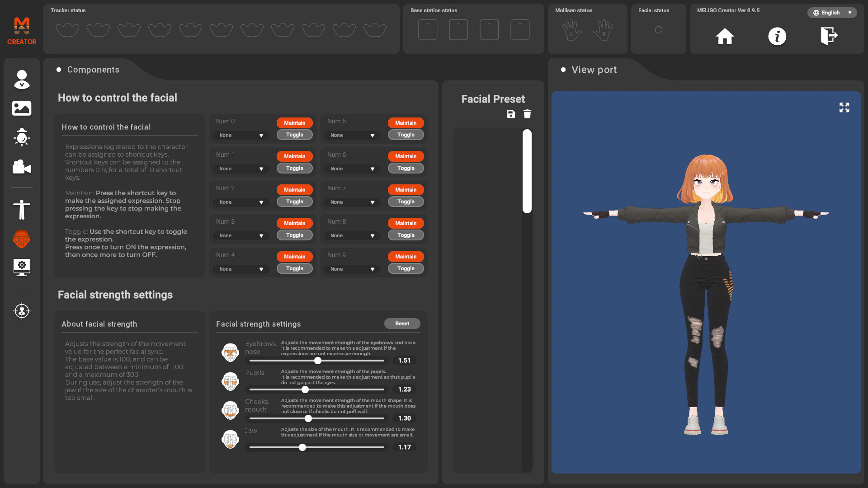Select the lighting bulb sidebar icon
868x488 pixels.
click(22, 137)
